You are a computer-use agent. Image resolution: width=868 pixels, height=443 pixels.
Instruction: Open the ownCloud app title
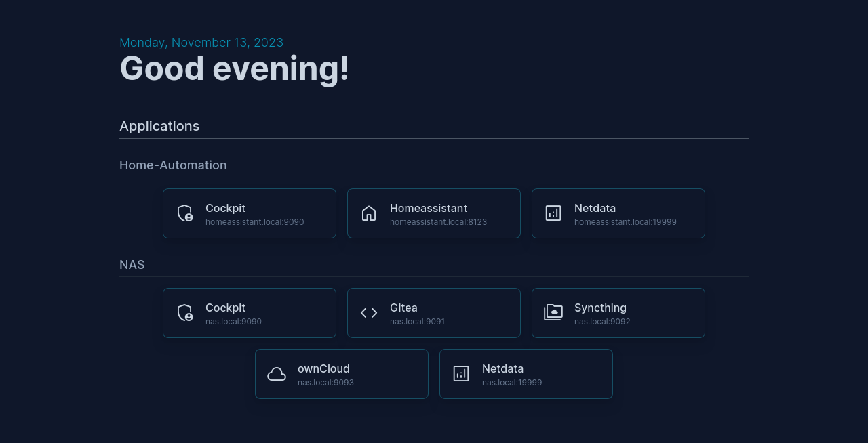pos(323,368)
